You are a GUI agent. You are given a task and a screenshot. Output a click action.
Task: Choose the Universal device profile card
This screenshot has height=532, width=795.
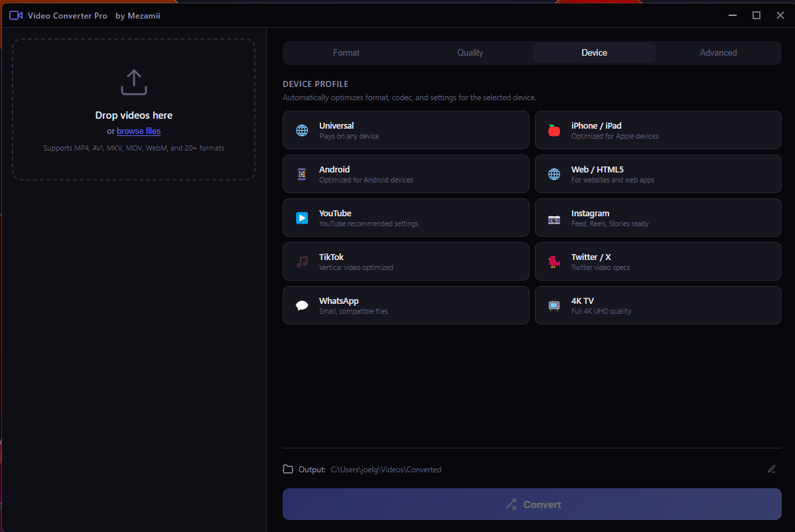[405, 130]
